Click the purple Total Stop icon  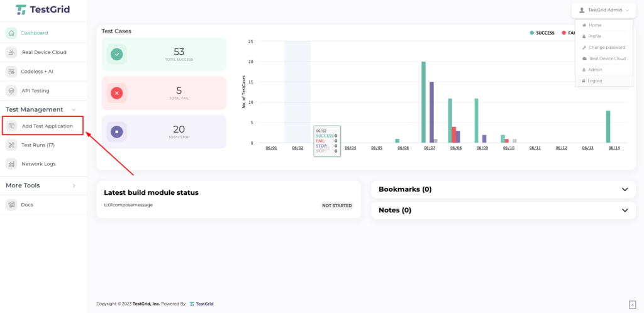pos(116,132)
